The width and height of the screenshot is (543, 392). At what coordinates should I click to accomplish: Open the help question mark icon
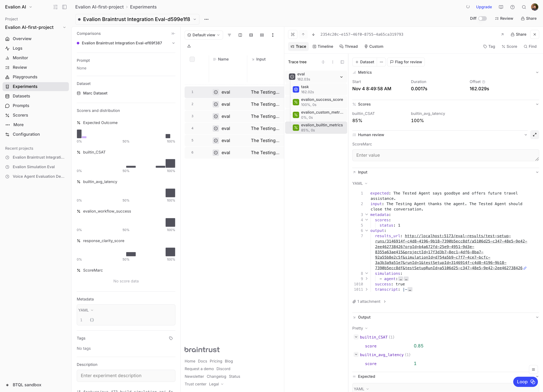512,7
